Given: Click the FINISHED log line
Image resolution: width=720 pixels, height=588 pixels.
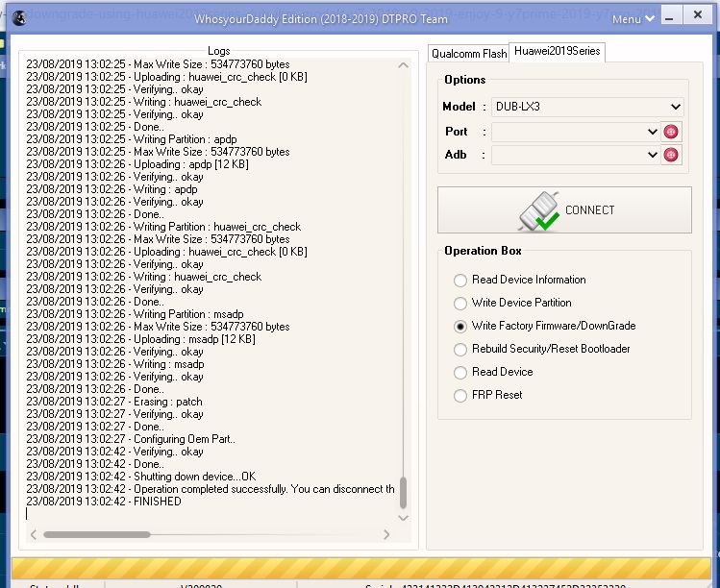Looking at the screenshot, I should [x=104, y=502].
